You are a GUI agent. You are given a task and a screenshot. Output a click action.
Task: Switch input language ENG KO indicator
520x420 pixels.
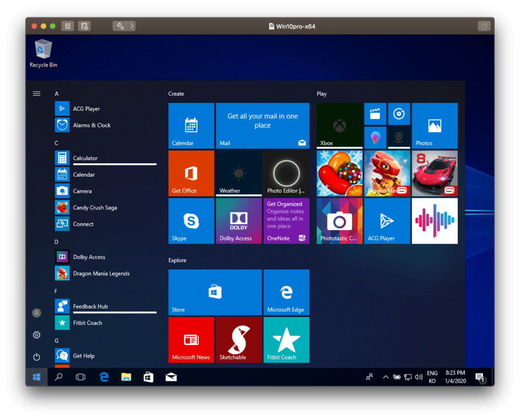432,377
